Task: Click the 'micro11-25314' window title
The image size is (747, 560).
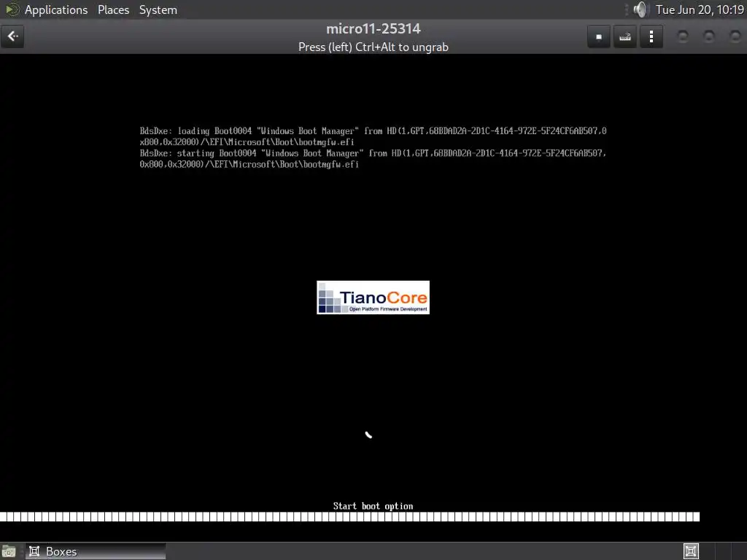Action: pyautogui.click(x=373, y=28)
